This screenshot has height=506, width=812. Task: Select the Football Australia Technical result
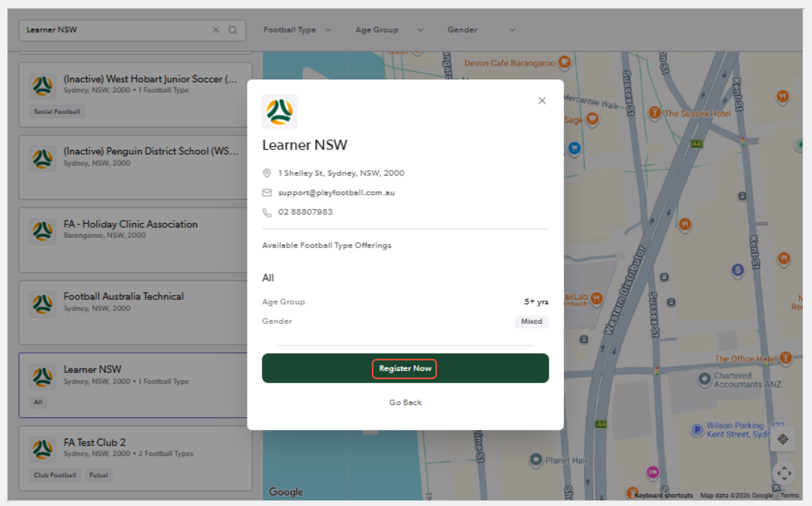pos(135,313)
